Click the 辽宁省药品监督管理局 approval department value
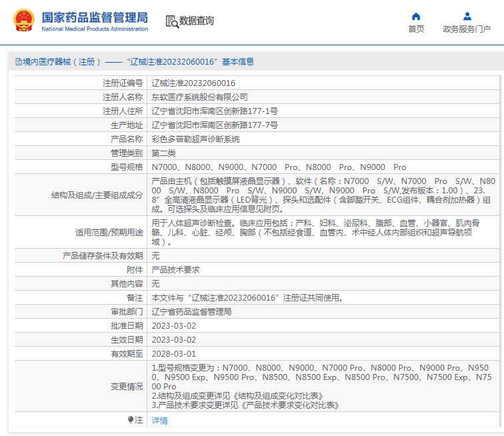This screenshot has width=504, height=436. tap(191, 311)
